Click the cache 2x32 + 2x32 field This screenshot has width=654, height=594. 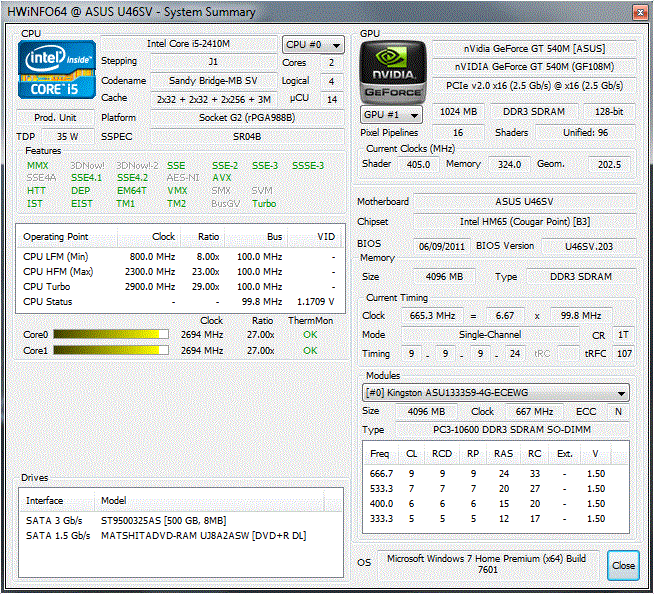click(213, 99)
